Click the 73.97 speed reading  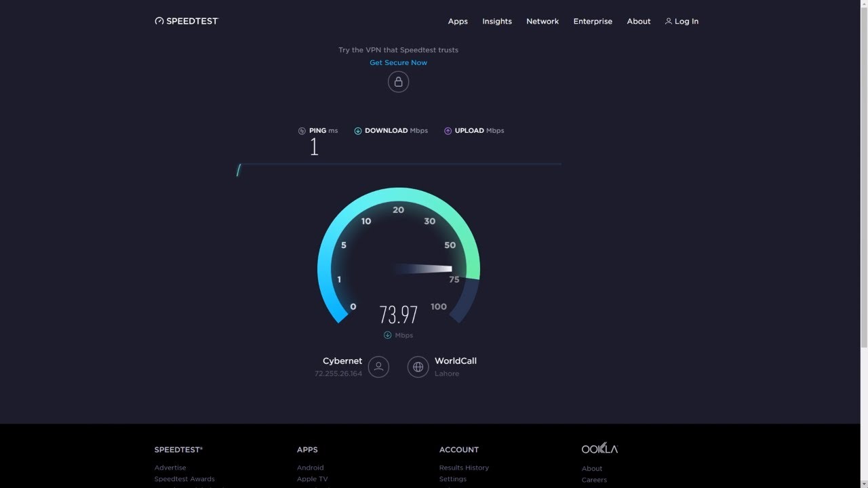(398, 314)
